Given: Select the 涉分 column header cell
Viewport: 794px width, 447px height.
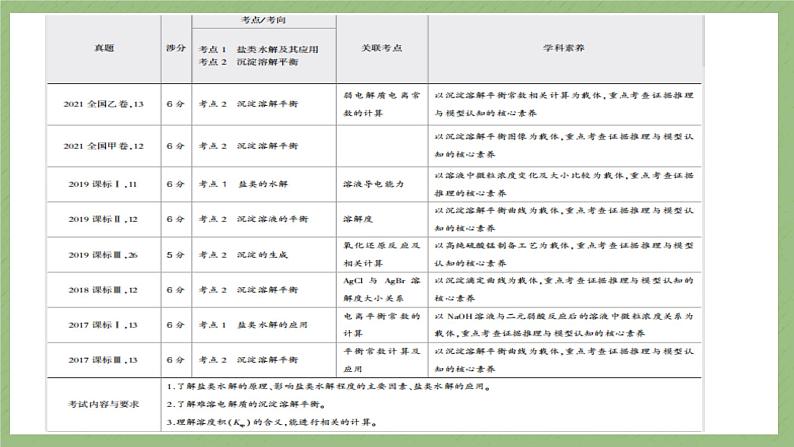Looking at the screenshot, I should click(174, 48).
